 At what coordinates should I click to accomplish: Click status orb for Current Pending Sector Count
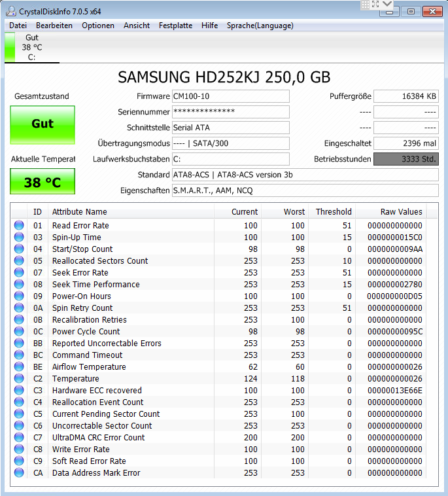(19, 414)
